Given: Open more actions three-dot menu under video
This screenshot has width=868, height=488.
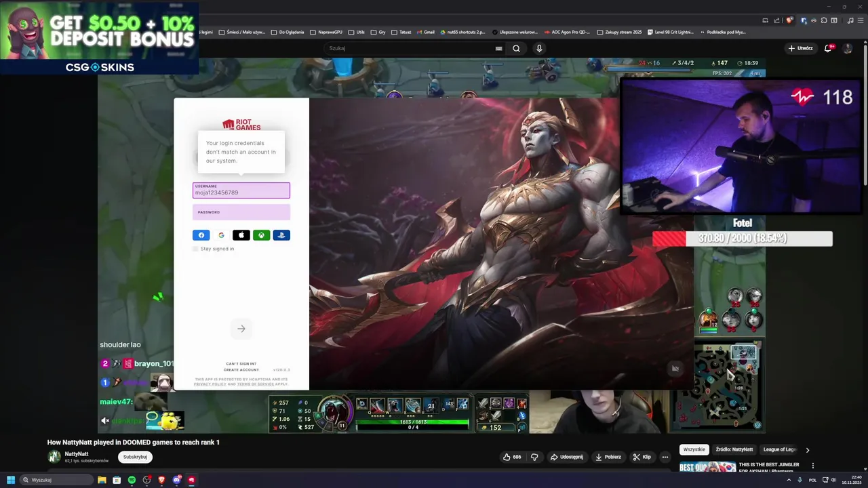Looking at the screenshot, I should (x=665, y=457).
